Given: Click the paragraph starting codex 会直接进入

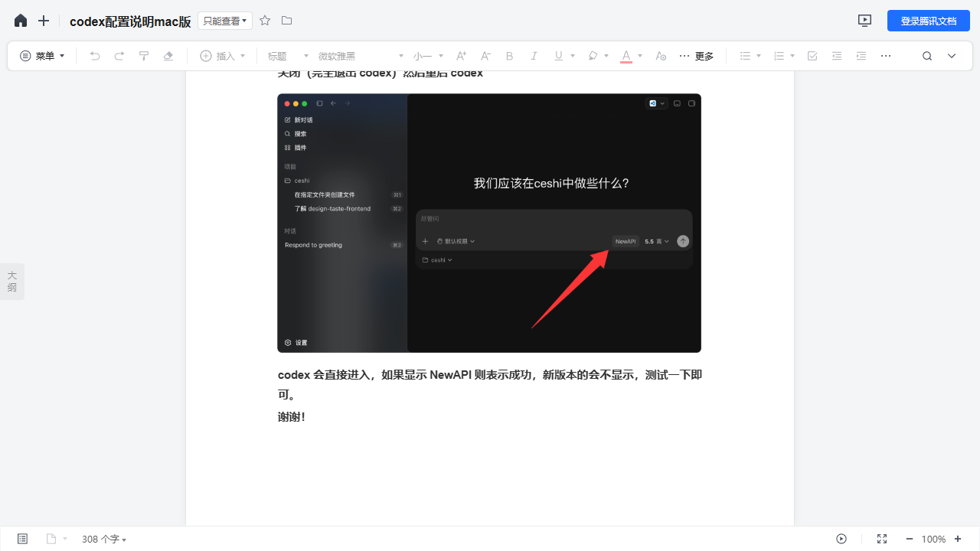Looking at the screenshot, I should [x=489, y=385].
